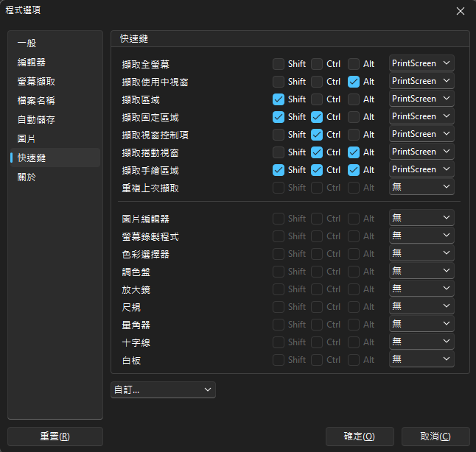476x452 pixels.
Task: Open key dropdown for 擷取使用中視窗
Action: [421, 81]
